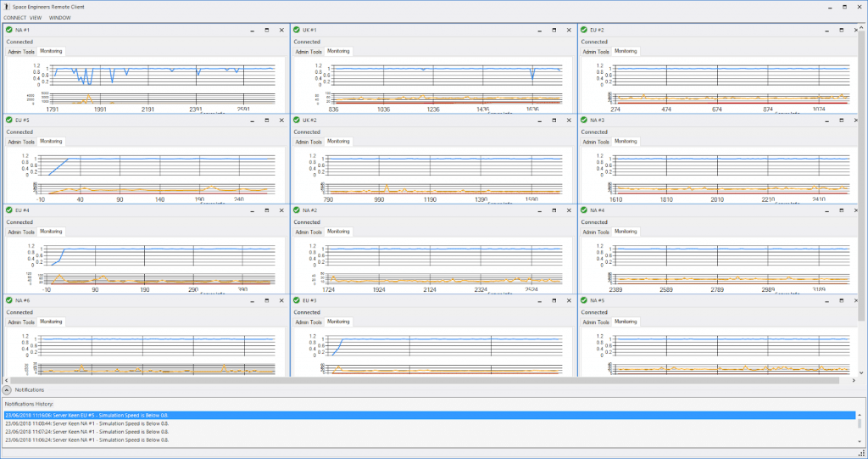Select the 11:07:24 NA #1 notification

430,432
